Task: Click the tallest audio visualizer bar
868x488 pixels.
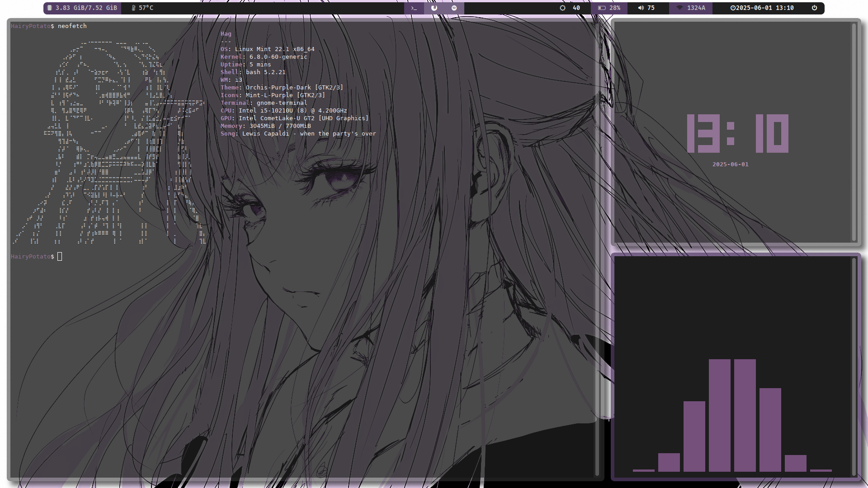Action: (x=720, y=415)
